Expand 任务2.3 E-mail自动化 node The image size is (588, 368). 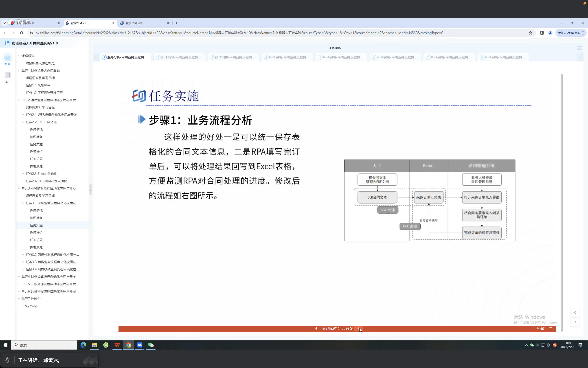point(23,174)
